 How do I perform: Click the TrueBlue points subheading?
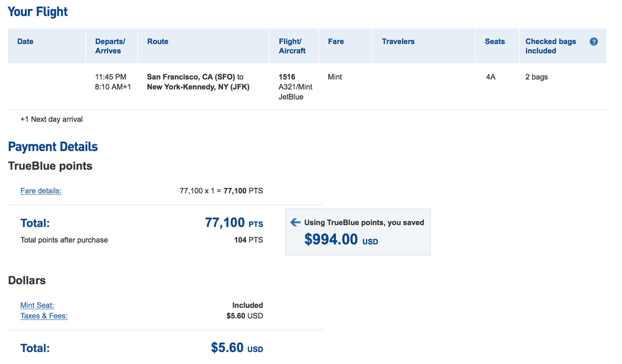(x=50, y=166)
